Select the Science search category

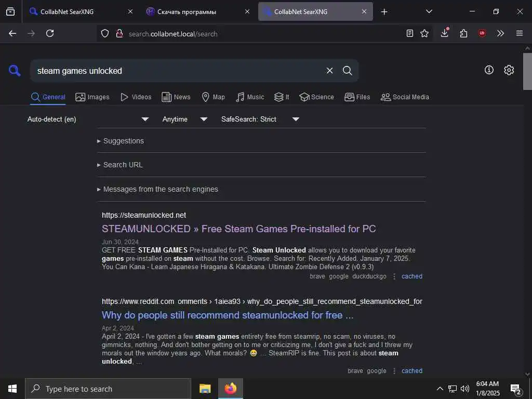[x=316, y=97]
